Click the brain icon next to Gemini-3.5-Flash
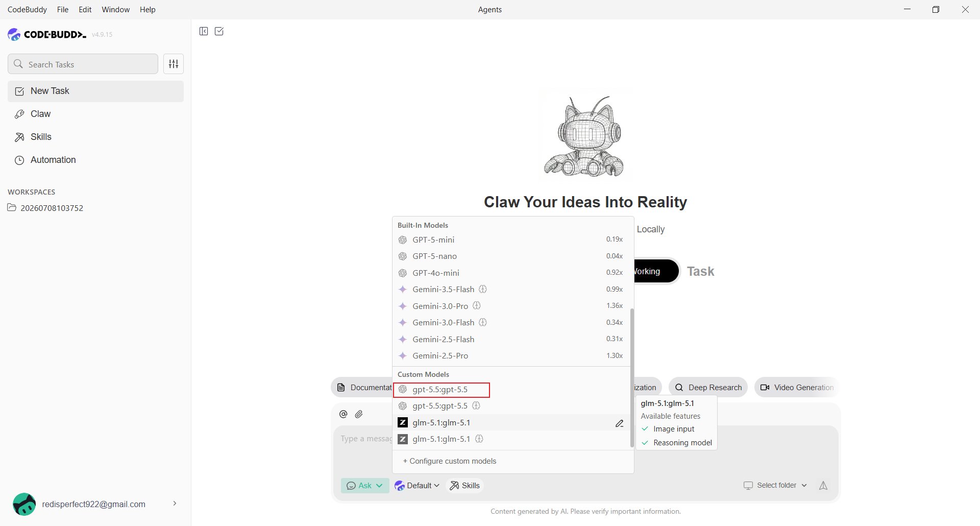This screenshot has height=526, width=980. coord(483,289)
